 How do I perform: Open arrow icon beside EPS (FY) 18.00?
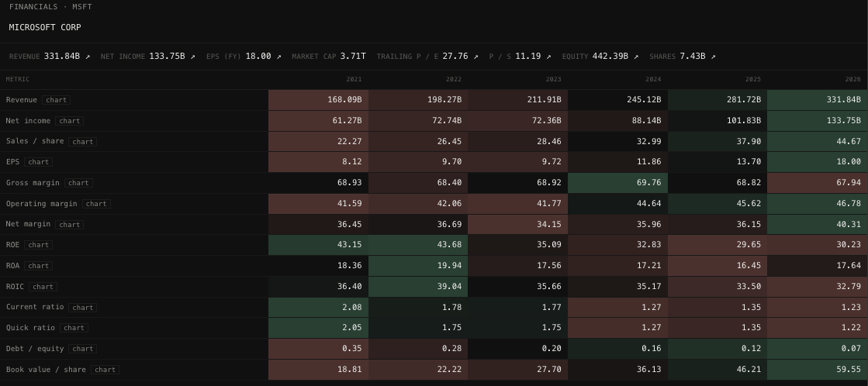[x=278, y=57]
